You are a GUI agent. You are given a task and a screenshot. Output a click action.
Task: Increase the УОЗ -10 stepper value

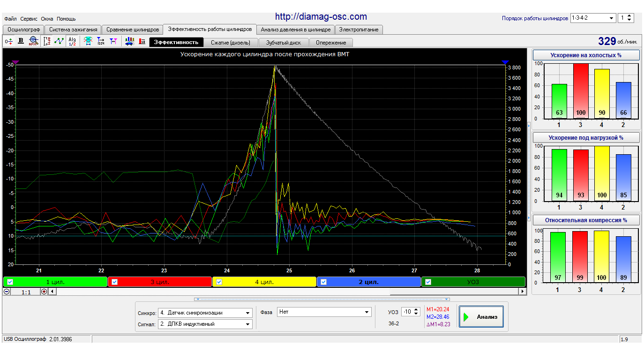(417, 309)
